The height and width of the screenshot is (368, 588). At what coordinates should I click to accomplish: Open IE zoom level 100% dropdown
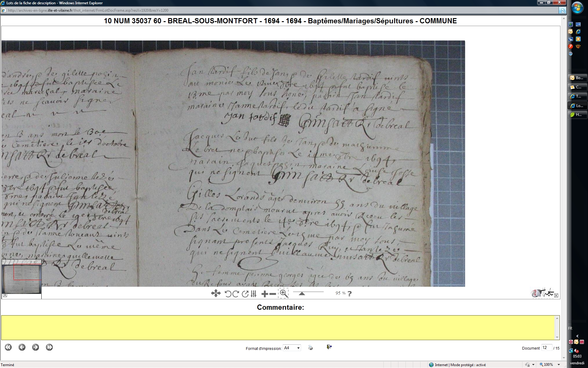(x=559, y=365)
